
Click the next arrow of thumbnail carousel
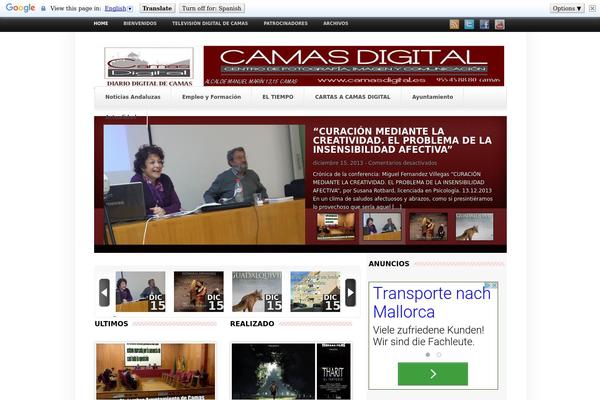(351, 292)
